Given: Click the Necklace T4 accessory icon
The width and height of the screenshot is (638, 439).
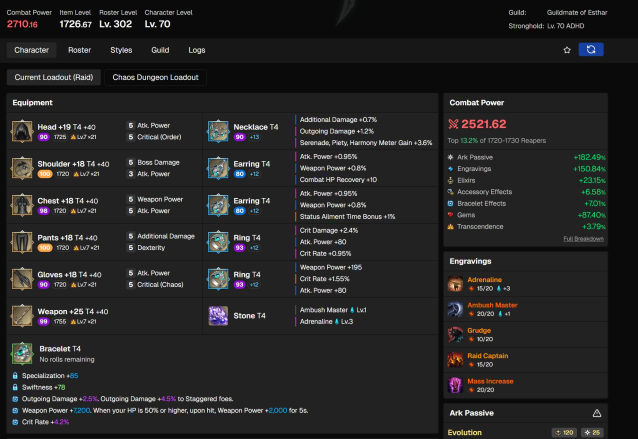Looking at the screenshot, I should coord(218,132).
